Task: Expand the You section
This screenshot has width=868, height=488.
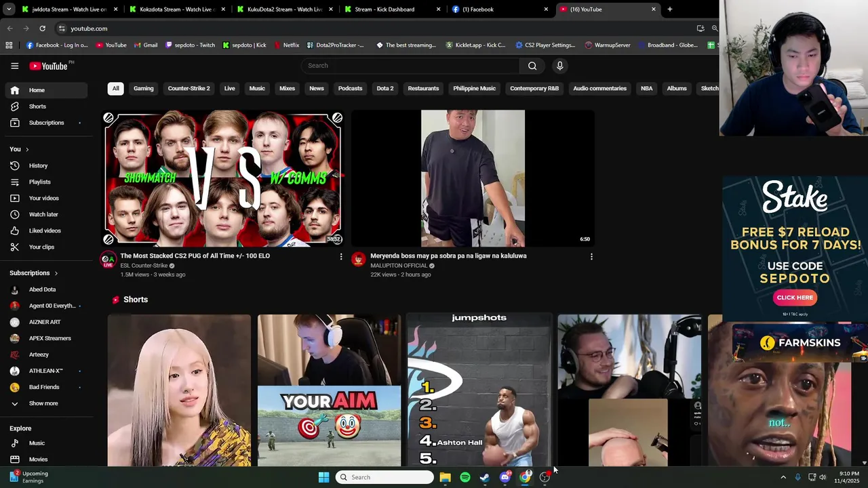Action: (19, 149)
